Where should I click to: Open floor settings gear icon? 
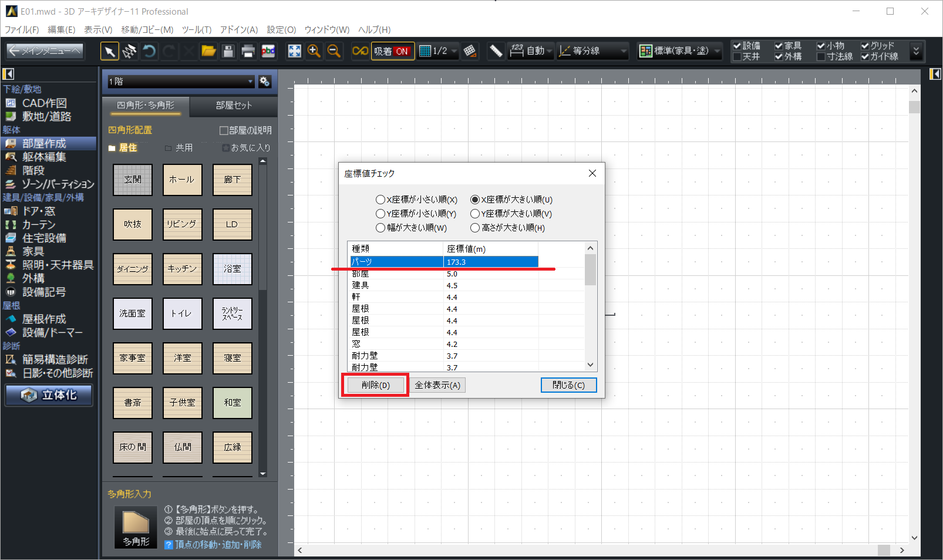[x=265, y=82]
